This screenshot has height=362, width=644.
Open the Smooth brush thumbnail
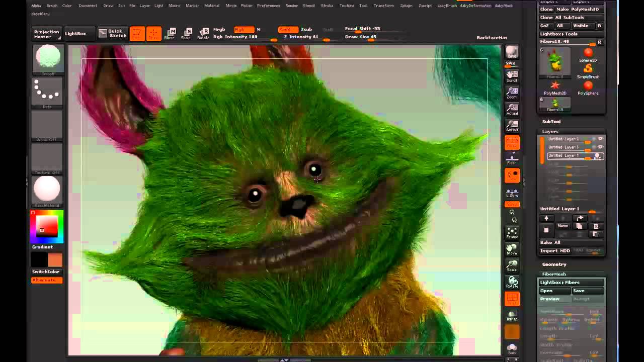point(47,60)
